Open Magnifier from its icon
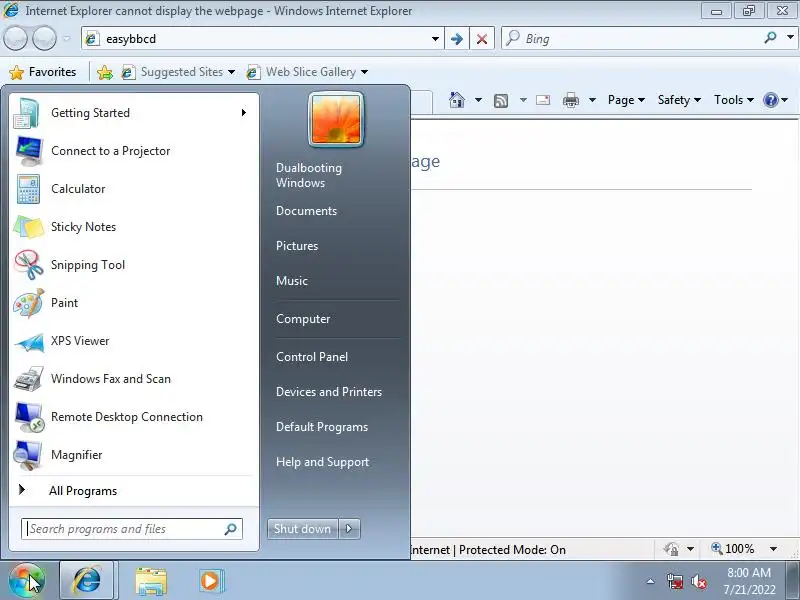Viewport: 800px width, 600px height. (29, 455)
